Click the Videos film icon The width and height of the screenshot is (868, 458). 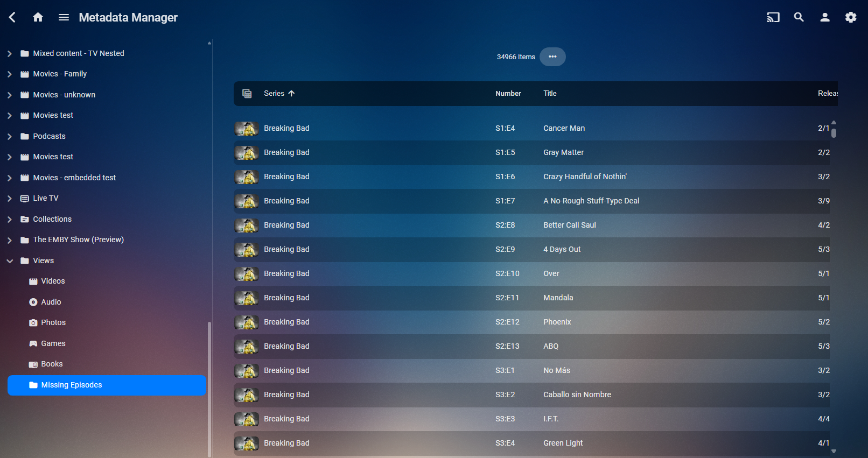coord(33,281)
